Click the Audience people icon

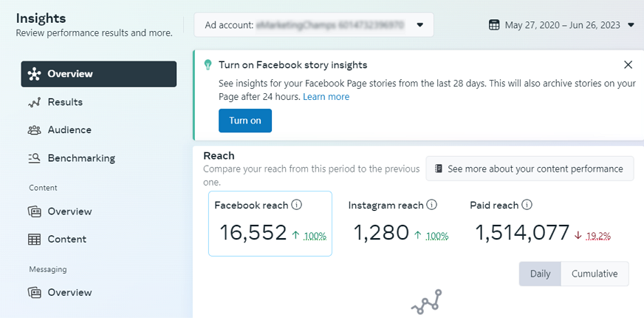[34, 130]
